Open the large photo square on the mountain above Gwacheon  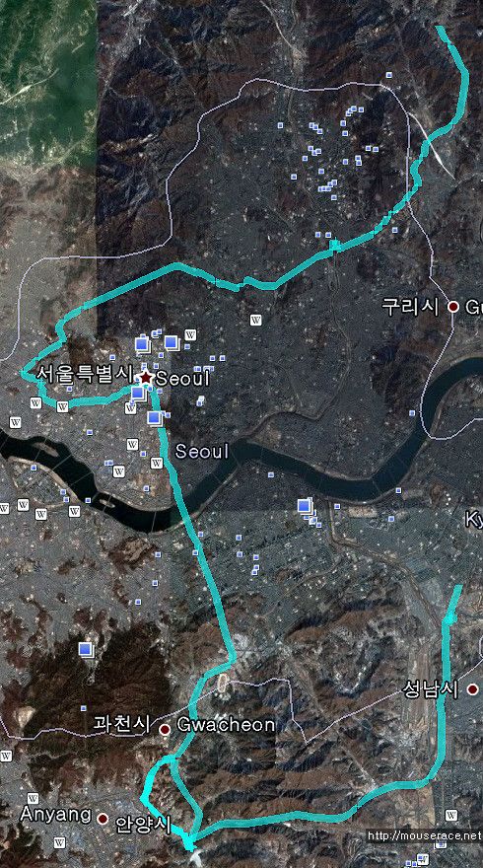click(x=85, y=649)
